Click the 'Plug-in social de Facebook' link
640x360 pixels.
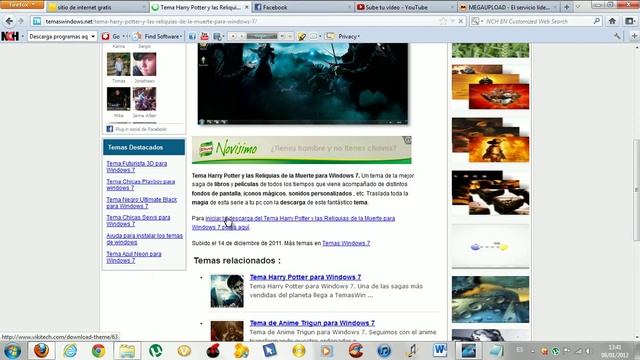click(x=140, y=129)
